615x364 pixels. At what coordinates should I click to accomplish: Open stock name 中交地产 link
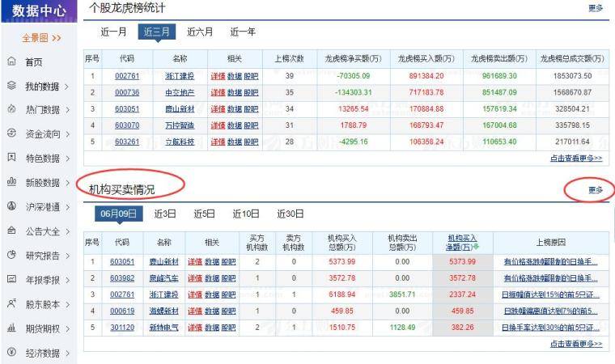tap(180, 92)
